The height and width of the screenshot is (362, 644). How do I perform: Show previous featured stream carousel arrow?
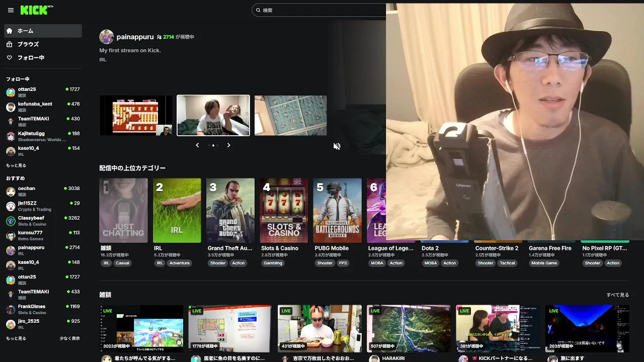197,145
